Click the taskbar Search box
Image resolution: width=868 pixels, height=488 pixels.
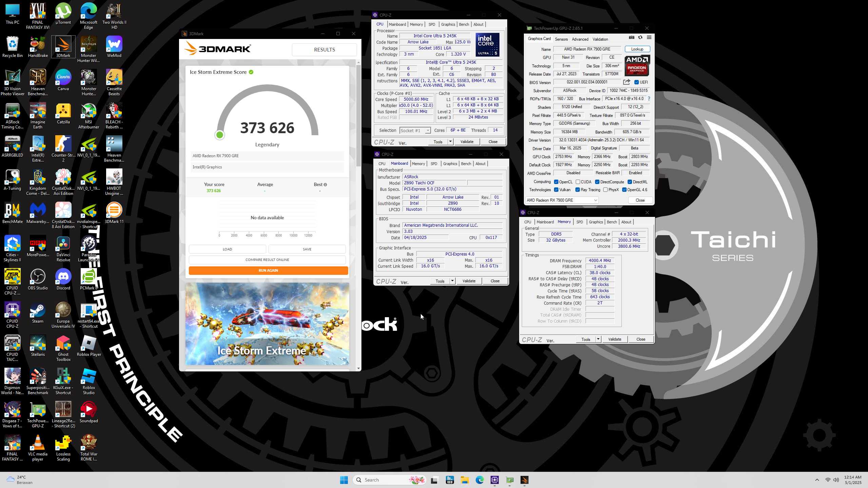[389, 480]
